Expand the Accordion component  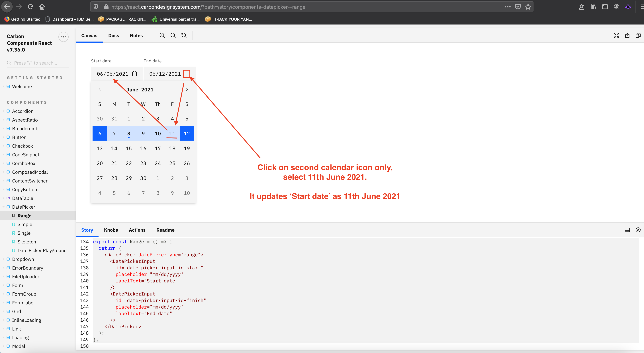coord(23,111)
